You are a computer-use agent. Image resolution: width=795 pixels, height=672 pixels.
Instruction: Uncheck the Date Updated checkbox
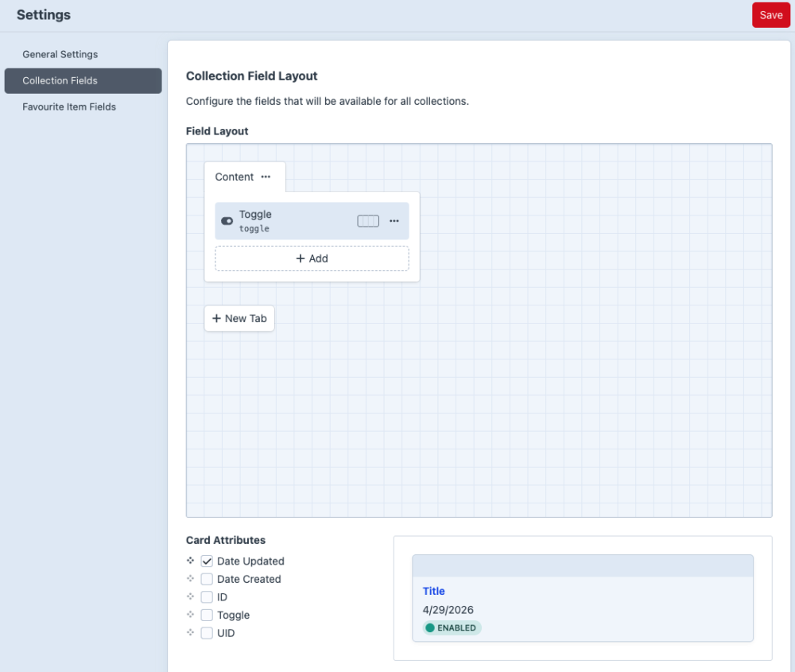pyautogui.click(x=207, y=561)
